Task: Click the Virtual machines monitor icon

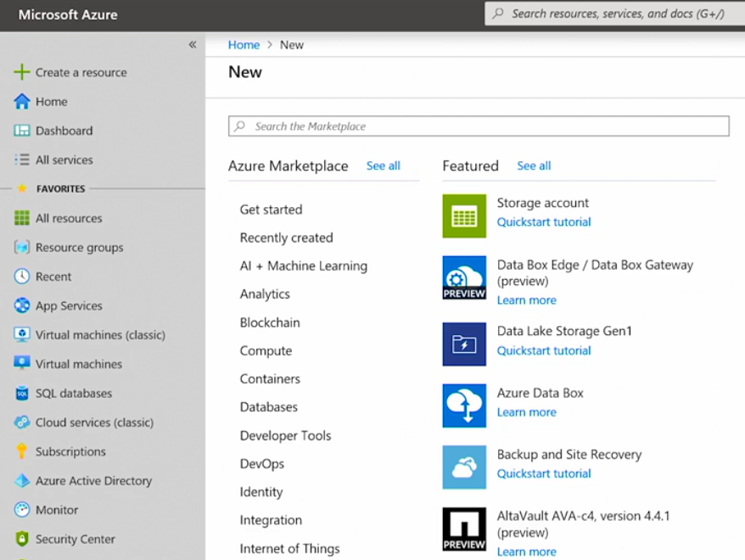Action: click(x=22, y=363)
